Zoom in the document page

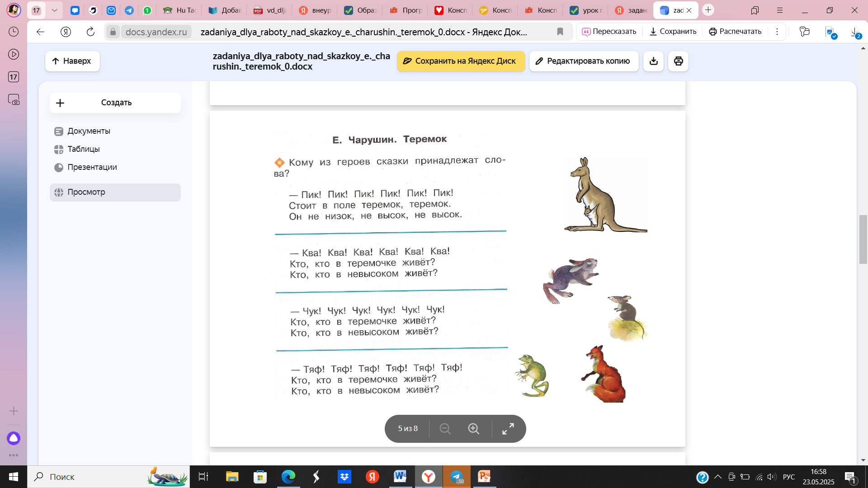[473, 428]
